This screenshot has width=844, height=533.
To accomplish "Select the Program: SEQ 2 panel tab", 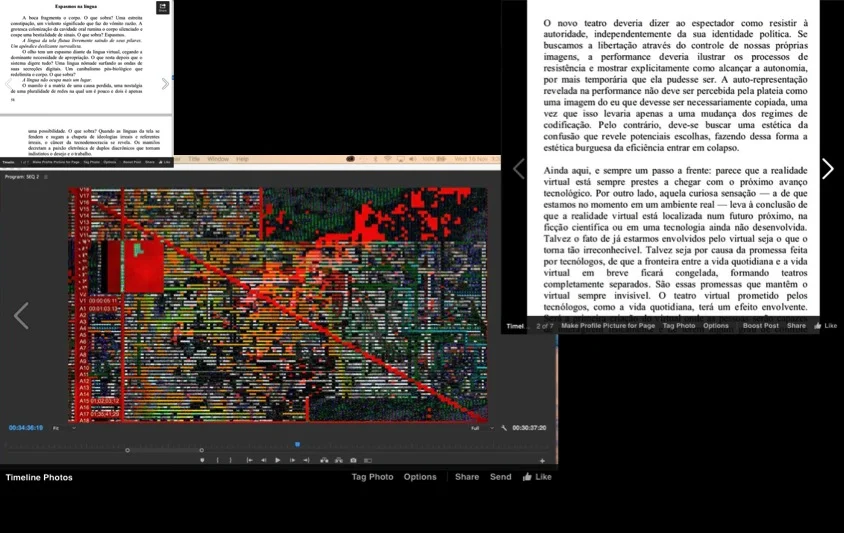I will [x=22, y=177].
